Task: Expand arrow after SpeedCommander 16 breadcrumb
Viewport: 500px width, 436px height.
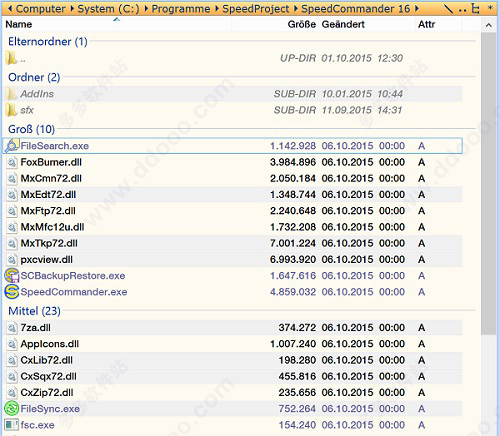Action: click(x=417, y=8)
